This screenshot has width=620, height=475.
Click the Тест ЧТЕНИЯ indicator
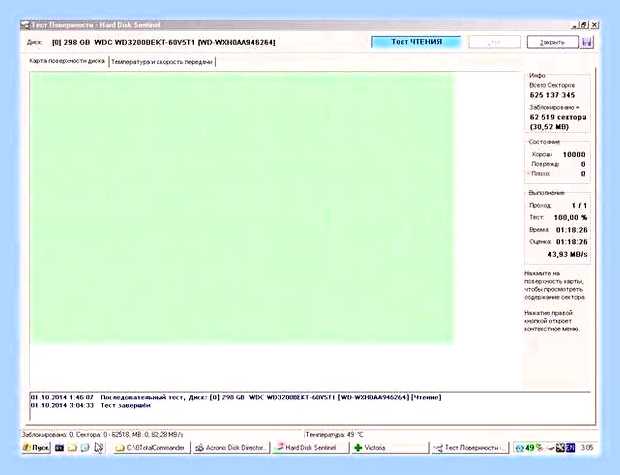click(416, 42)
